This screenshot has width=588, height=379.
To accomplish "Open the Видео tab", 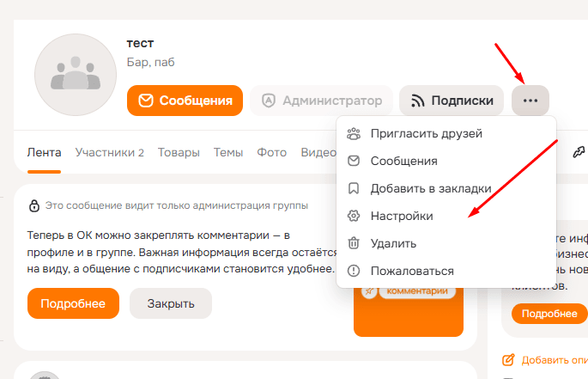I will pos(318,152).
